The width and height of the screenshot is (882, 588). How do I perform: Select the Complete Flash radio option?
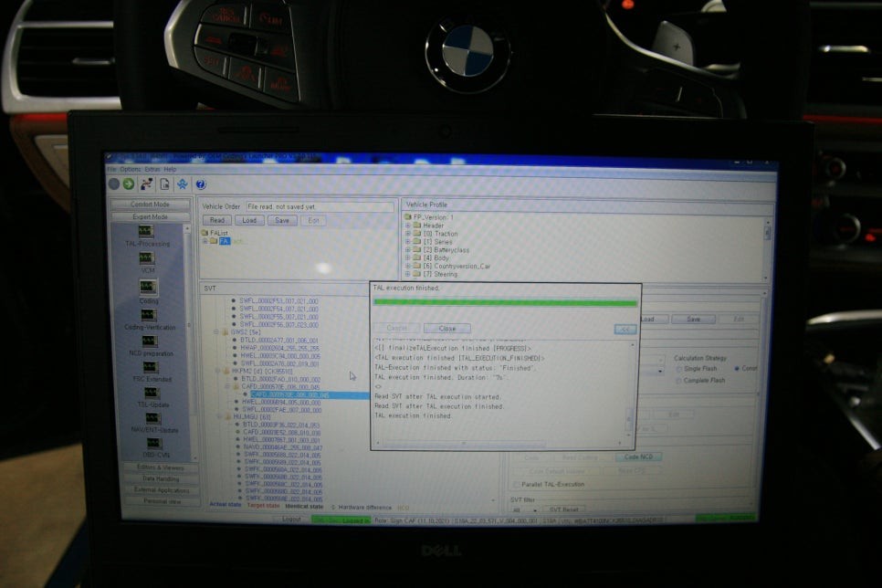[x=678, y=380]
